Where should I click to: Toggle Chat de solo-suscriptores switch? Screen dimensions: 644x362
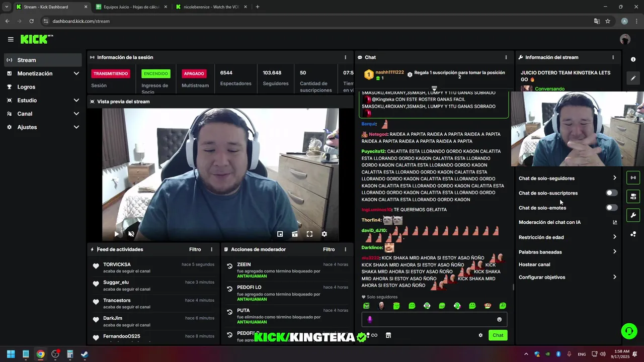[611, 193]
